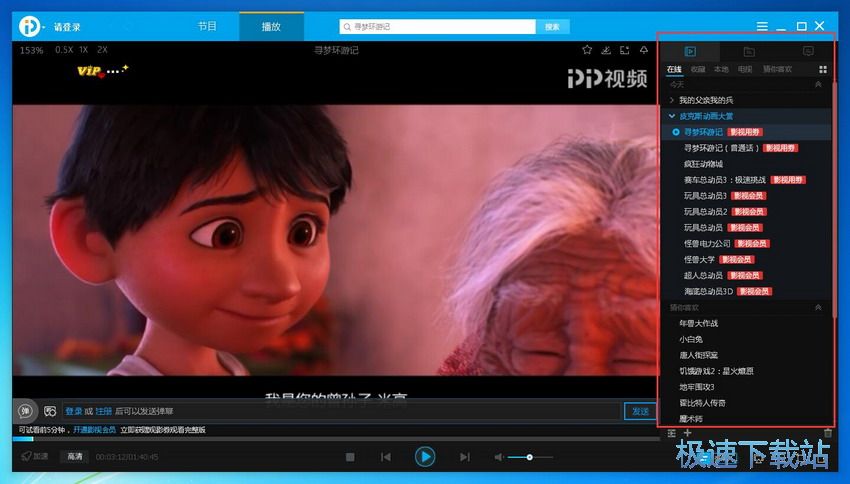850x484 pixels.
Task: Click the 请登录 login text
Action: [x=67, y=27]
